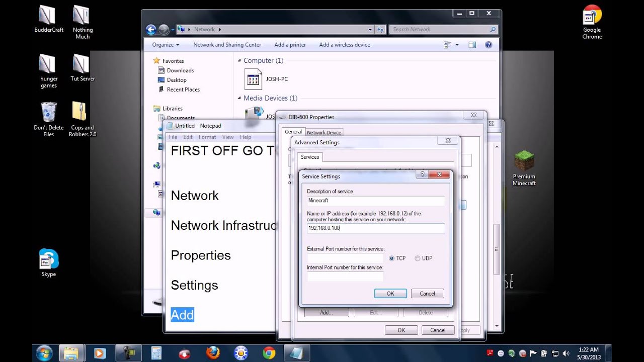Refresh the Network folder address bar
Viewport: 644px width, 362px height.
(380, 30)
